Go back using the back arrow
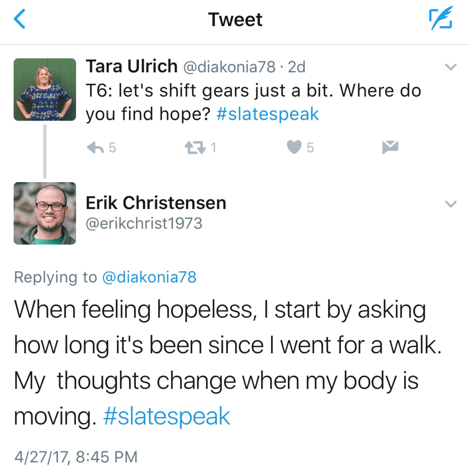The width and height of the screenshot is (470, 476). click(20, 20)
